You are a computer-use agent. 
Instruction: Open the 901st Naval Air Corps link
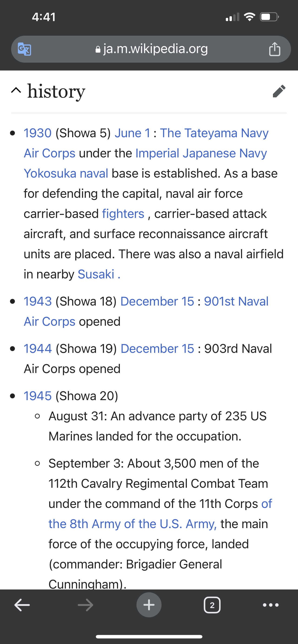[236, 301]
